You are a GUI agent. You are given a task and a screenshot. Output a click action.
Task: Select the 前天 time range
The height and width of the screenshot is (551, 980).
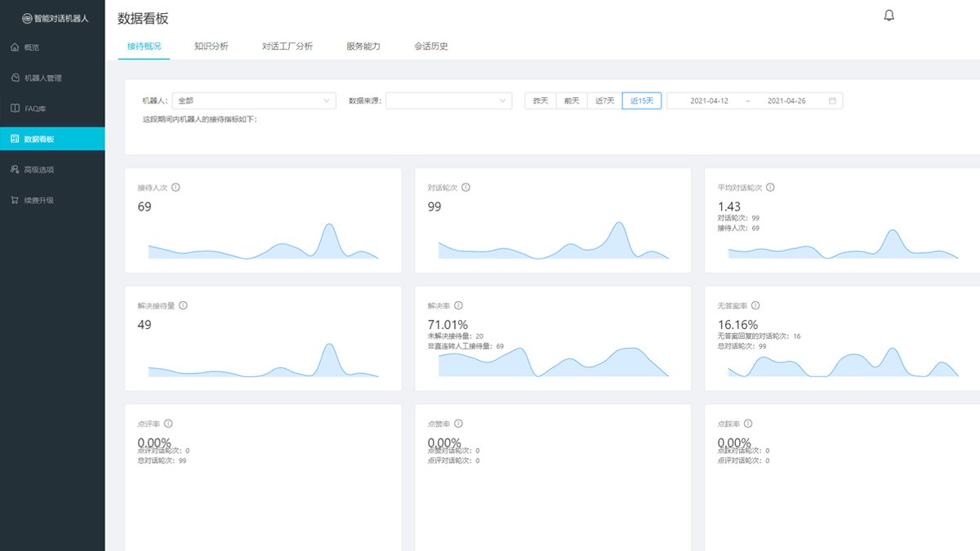pos(572,101)
